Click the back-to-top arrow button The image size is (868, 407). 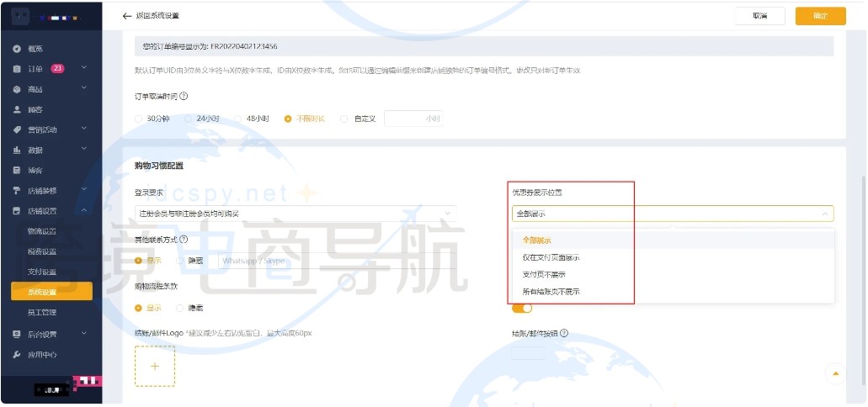click(836, 374)
